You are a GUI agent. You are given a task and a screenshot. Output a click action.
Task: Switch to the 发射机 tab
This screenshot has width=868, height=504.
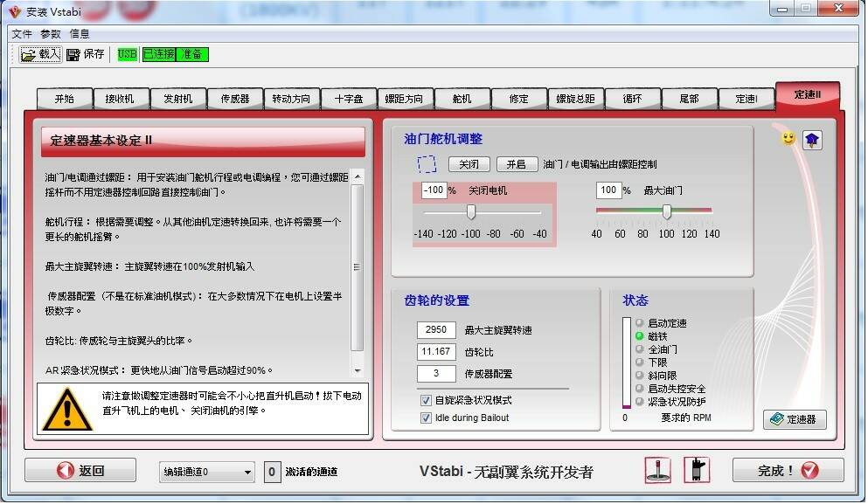177,99
